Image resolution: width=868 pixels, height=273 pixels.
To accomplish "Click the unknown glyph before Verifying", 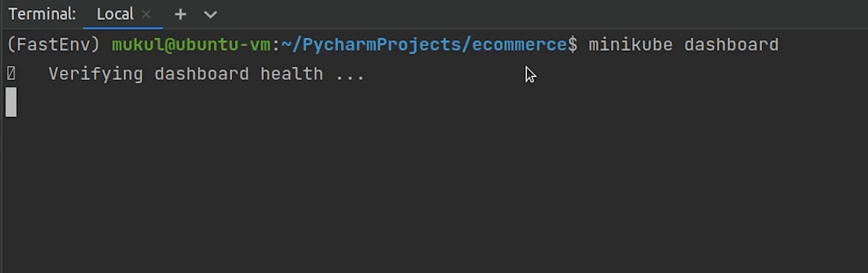I will click(11, 74).
